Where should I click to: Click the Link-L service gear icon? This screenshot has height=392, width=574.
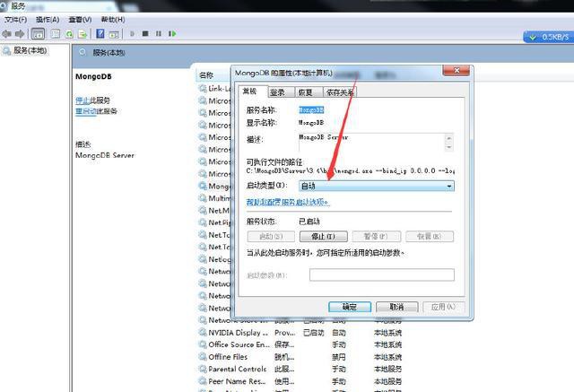pos(203,88)
